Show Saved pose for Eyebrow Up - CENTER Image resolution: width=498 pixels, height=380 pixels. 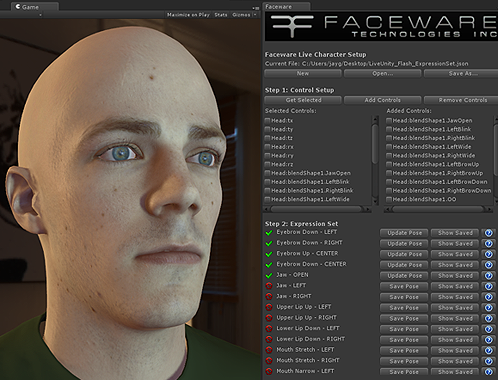click(x=455, y=254)
